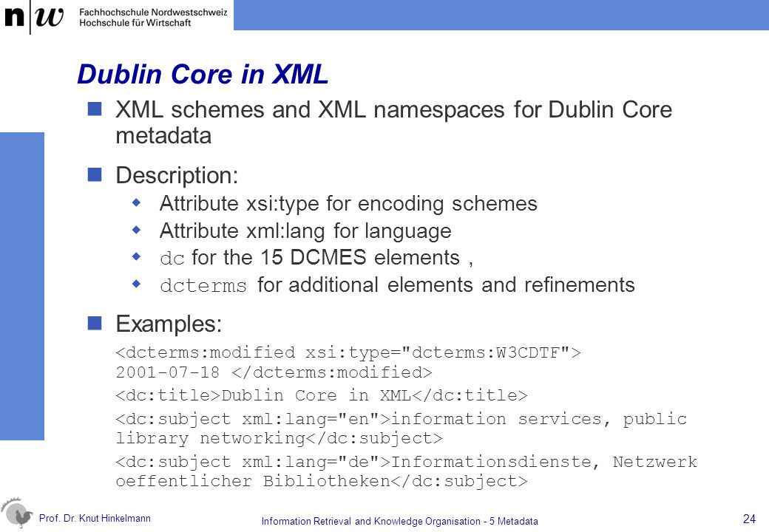Click 'dc for the 15 DCMES elements' line
Viewport: 769px width, 532px height.
click(x=316, y=258)
